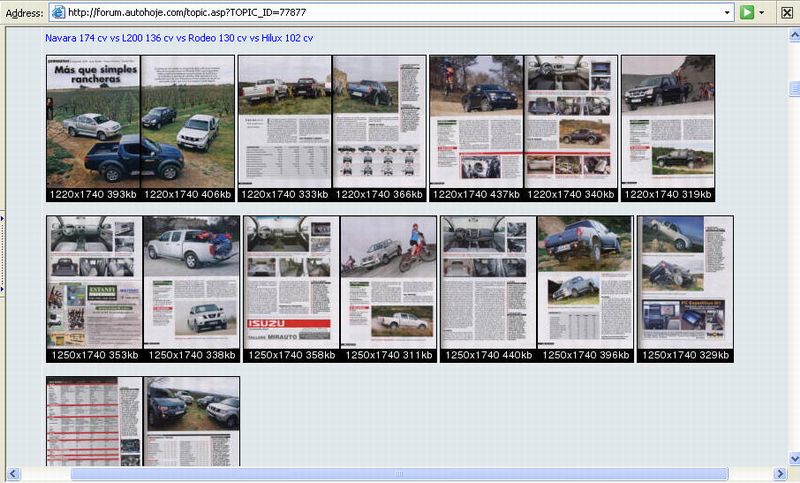800x483 pixels.
Task: Open the dropdown arrow beside Go button
Action: pyautogui.click(x=762, y=12)
